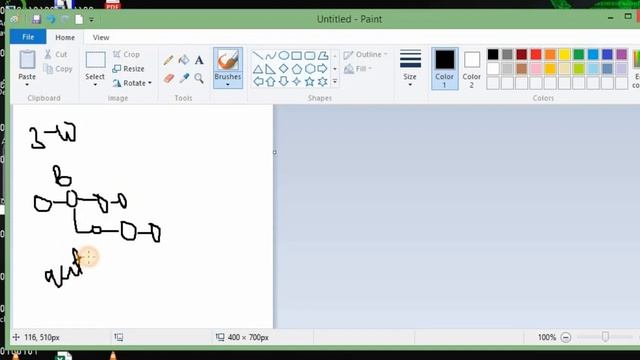This screenshot has height=360, width=640.
Task: Click the Resize button
Action: [x=129, y=69]
